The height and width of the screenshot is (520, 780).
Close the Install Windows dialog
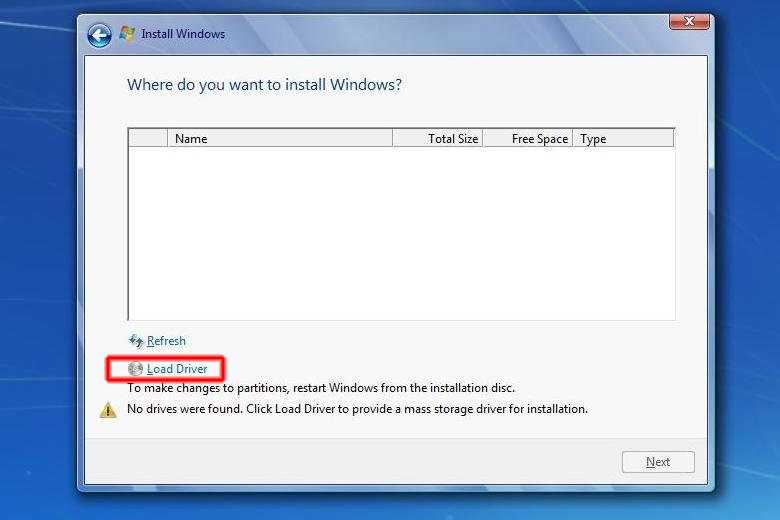pos(689,21)
